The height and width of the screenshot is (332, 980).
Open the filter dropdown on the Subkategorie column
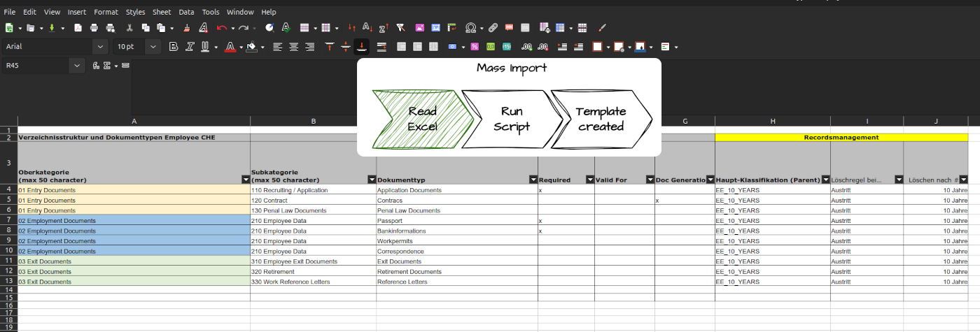point(371,180)
